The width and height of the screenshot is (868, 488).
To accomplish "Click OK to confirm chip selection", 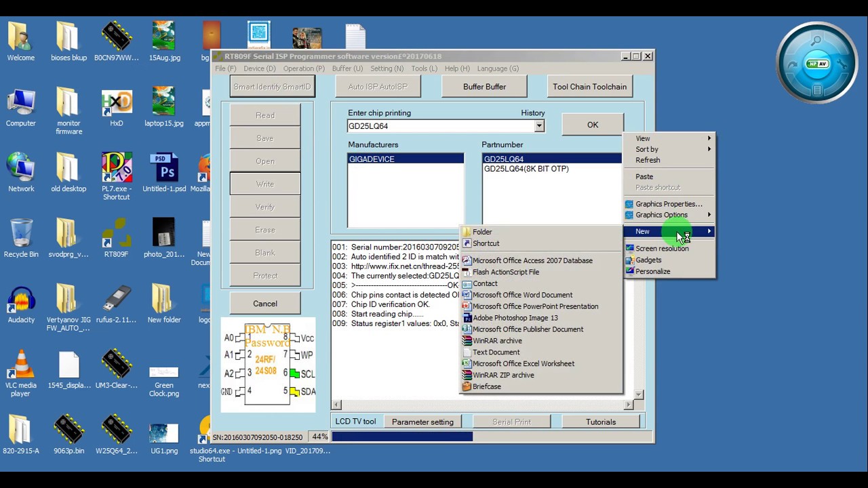I will [593, 125].
